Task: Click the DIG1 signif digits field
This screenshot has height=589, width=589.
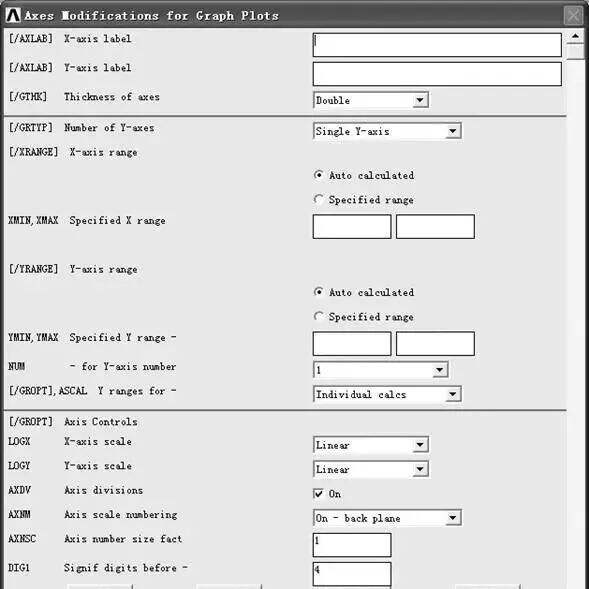Action: (352, 574)
